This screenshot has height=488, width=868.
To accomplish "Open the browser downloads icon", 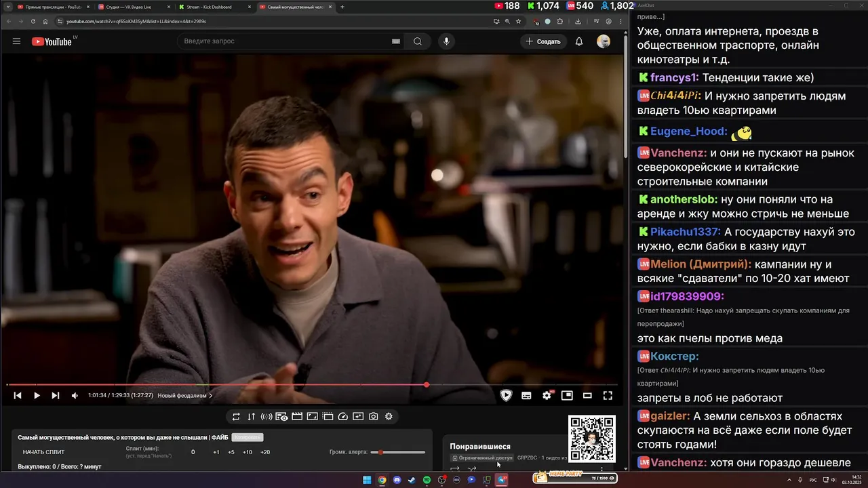I will pyautogui.click(x=578, y=21).
